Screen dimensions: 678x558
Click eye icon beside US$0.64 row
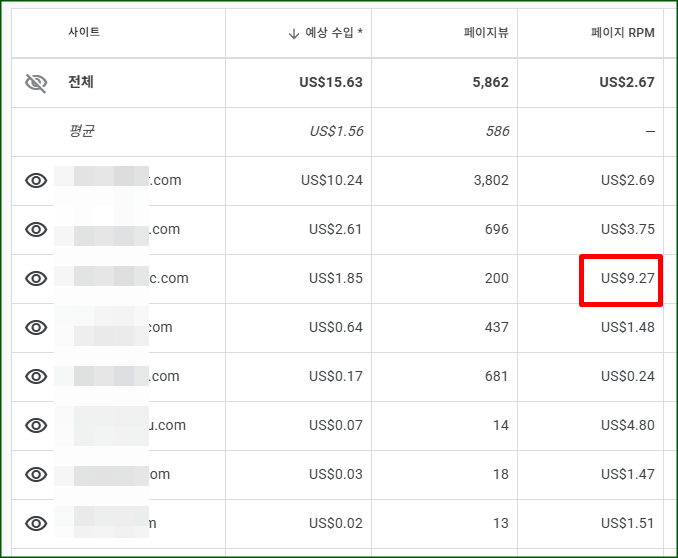[x=36, y=328]
